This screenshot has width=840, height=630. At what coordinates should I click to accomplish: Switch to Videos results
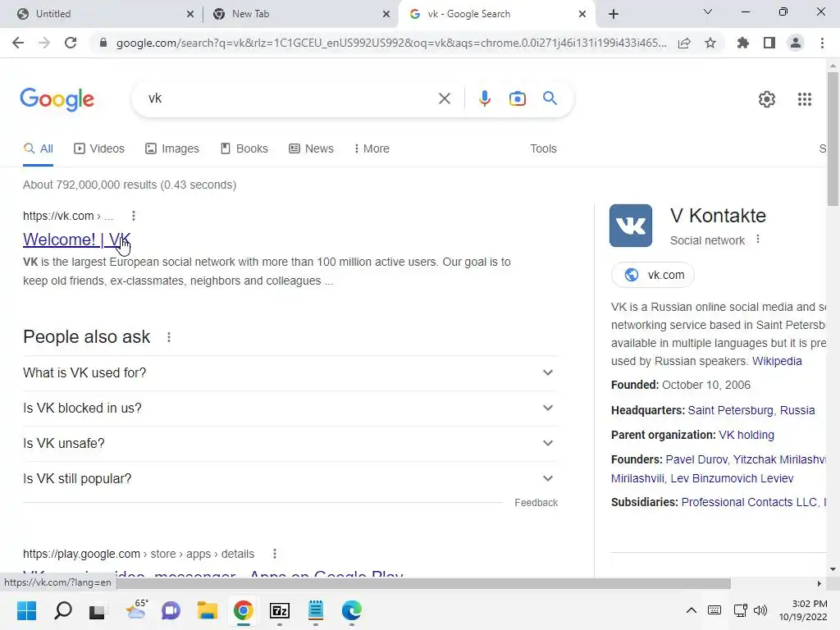(99, 148)
